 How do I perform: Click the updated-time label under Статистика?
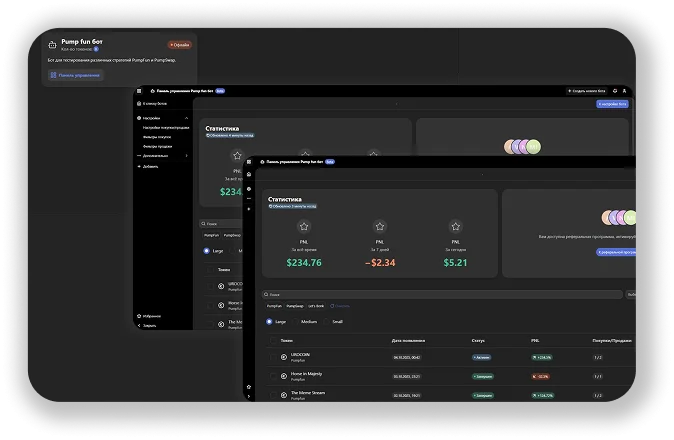(x=292, y=206)
